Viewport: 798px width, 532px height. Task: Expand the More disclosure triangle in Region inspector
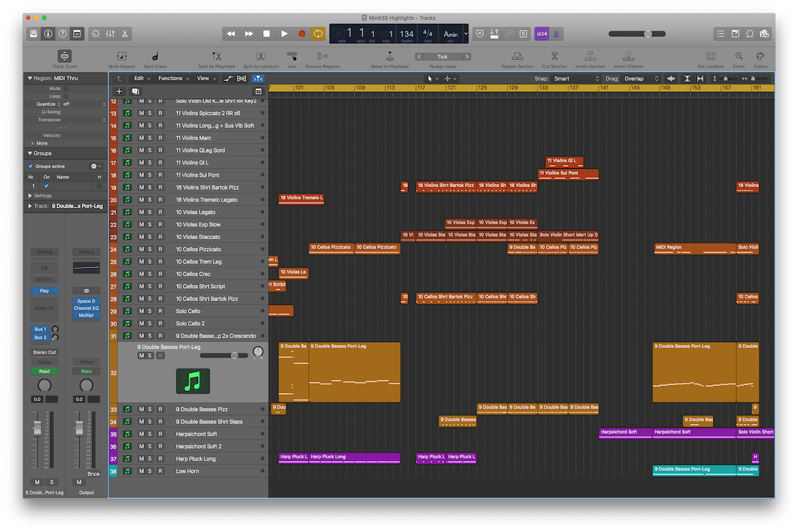(33, 143)
